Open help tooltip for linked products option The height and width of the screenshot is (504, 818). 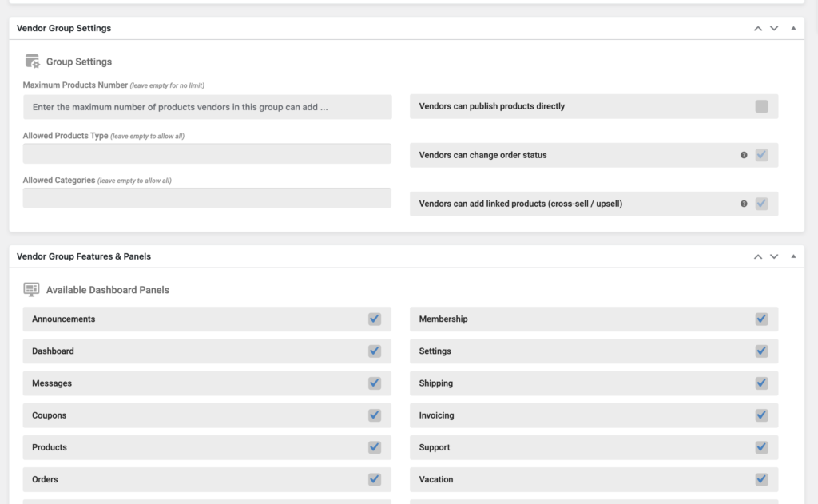pos(744,204)
